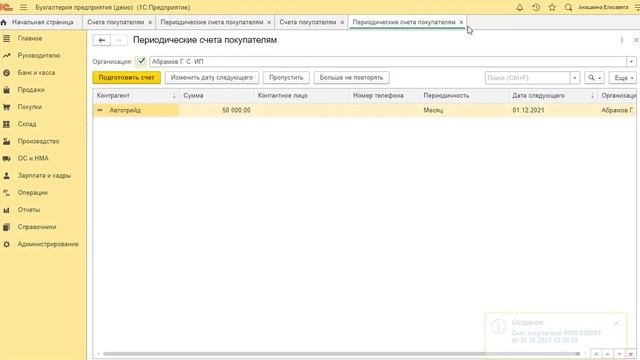
Task: Click the horizontal scrollbar of the list
Action: coord(341,354)
